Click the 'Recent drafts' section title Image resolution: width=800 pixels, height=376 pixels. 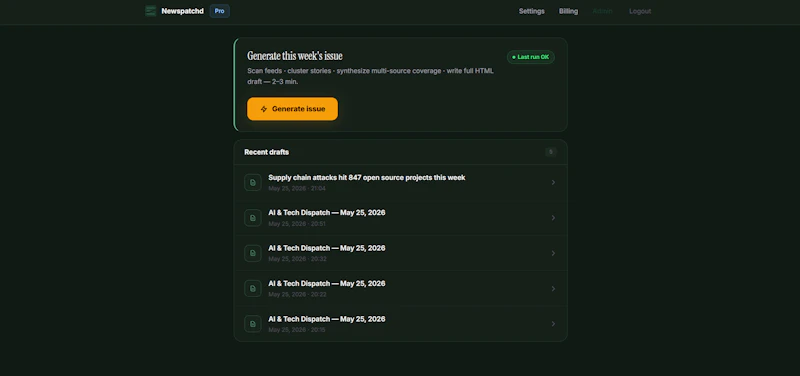pos(266,152)
